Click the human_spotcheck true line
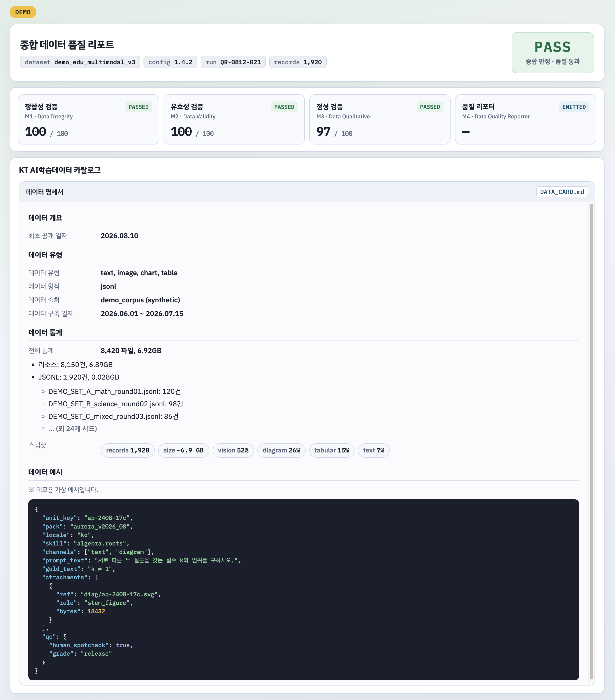 click(x=91, y=645)
